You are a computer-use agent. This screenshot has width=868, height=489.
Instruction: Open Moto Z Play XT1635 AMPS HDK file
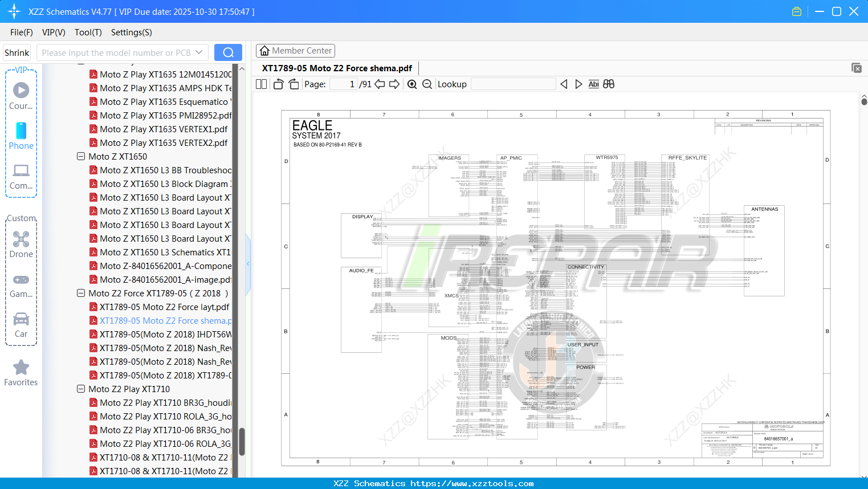(x=161, y=88)
